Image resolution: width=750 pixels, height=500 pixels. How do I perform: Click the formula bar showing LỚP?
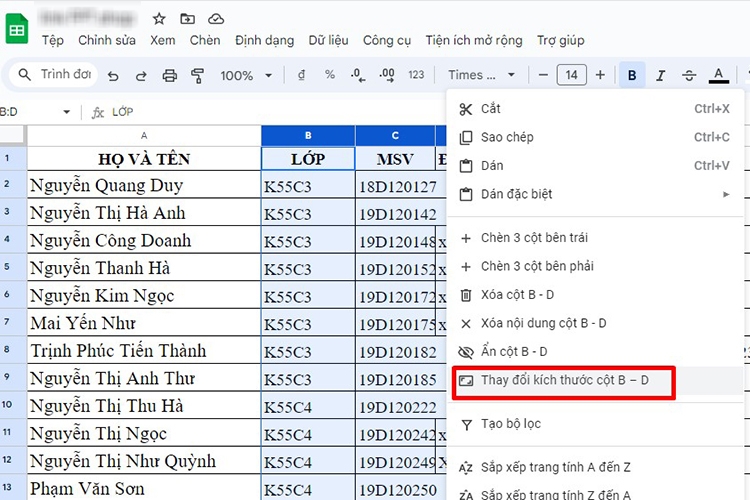(277, 112)
